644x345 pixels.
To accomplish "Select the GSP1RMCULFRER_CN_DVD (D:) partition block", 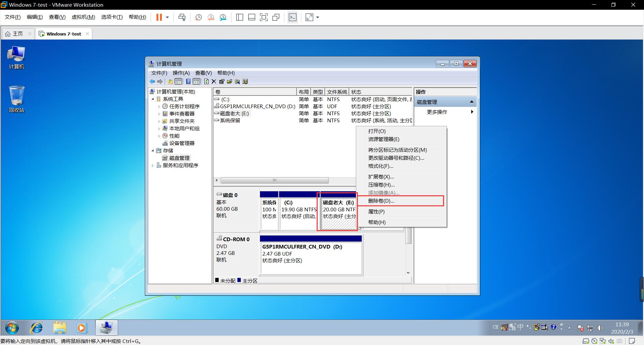I will tap(311, 255).
